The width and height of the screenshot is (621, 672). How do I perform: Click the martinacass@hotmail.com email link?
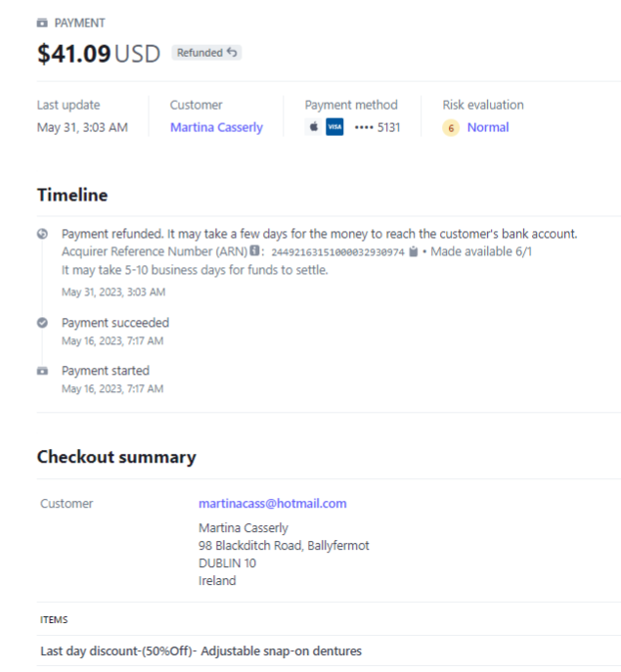[x=272, y=504]
